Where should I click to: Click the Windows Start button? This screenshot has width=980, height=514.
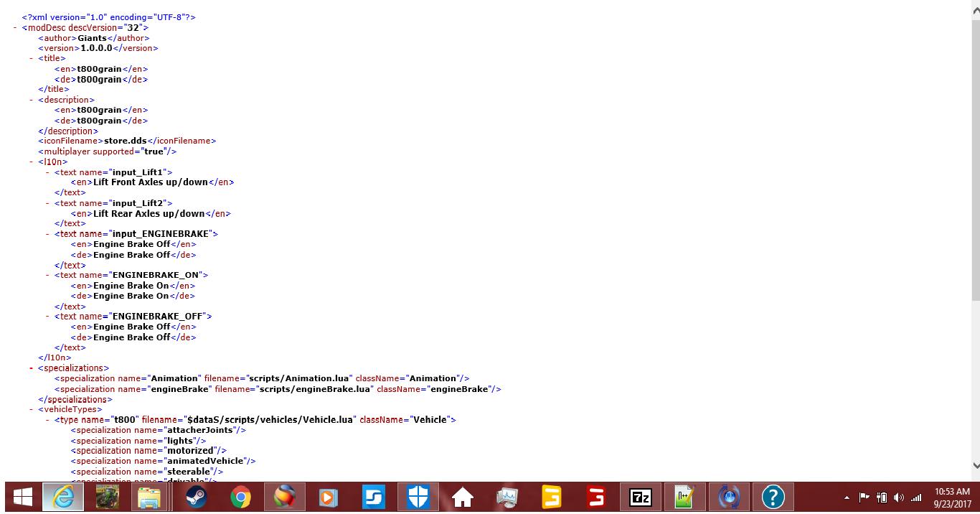[22, 497]
